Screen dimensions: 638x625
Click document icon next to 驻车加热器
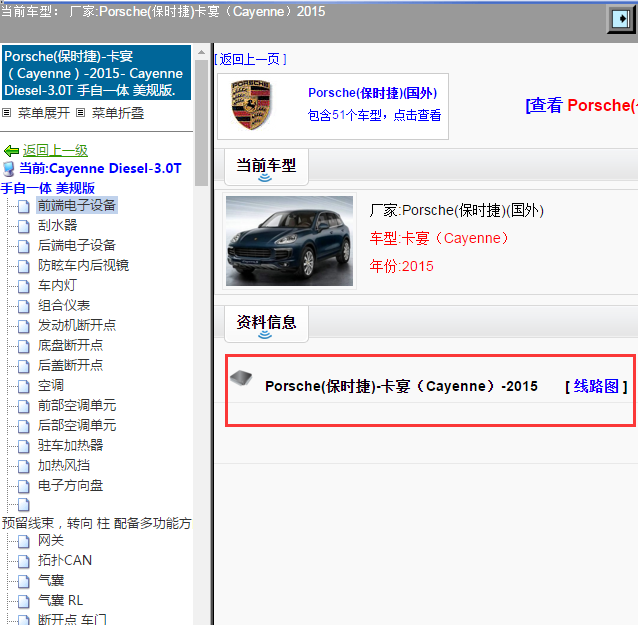(24, 446)
